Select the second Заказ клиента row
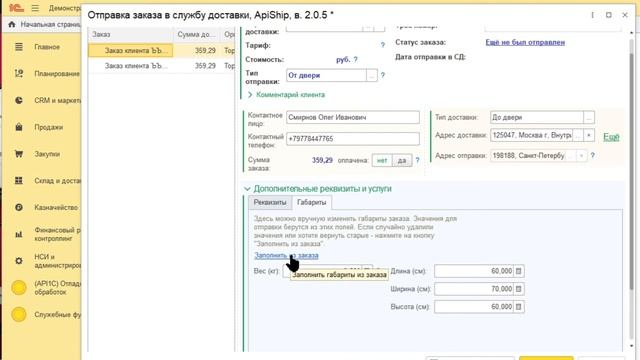This screenshot has height=360, width=640. 162,66
